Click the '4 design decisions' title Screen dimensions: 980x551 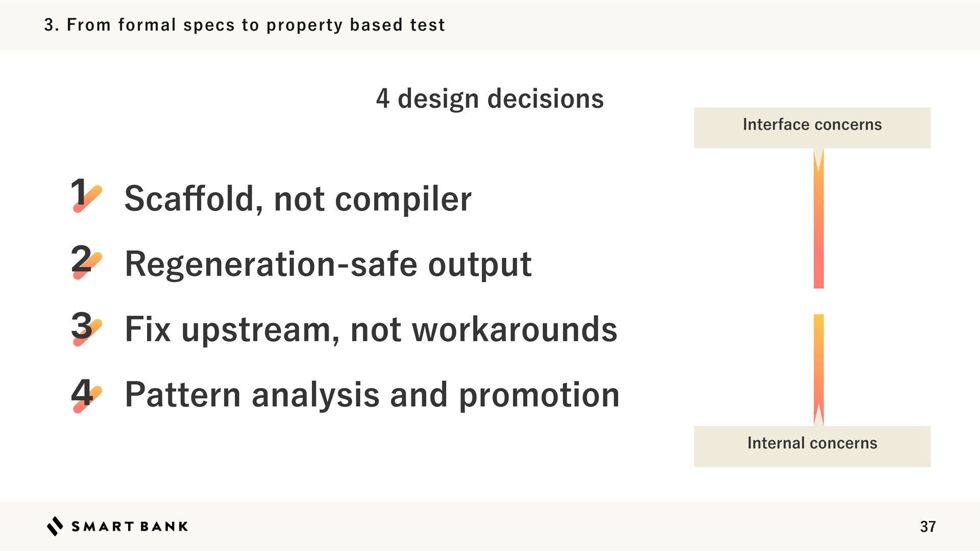pos(489,98)
